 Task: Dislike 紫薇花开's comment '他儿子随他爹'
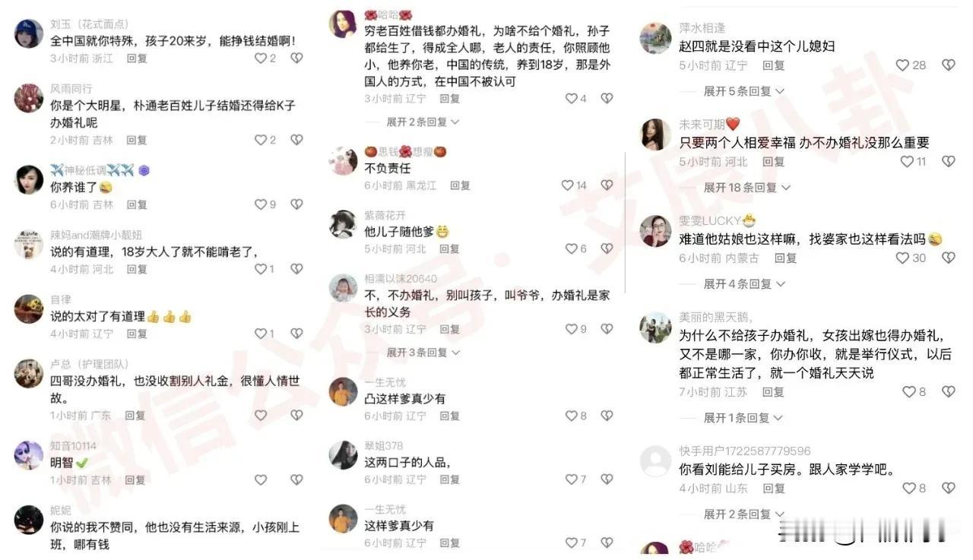[x=607, y=248]
